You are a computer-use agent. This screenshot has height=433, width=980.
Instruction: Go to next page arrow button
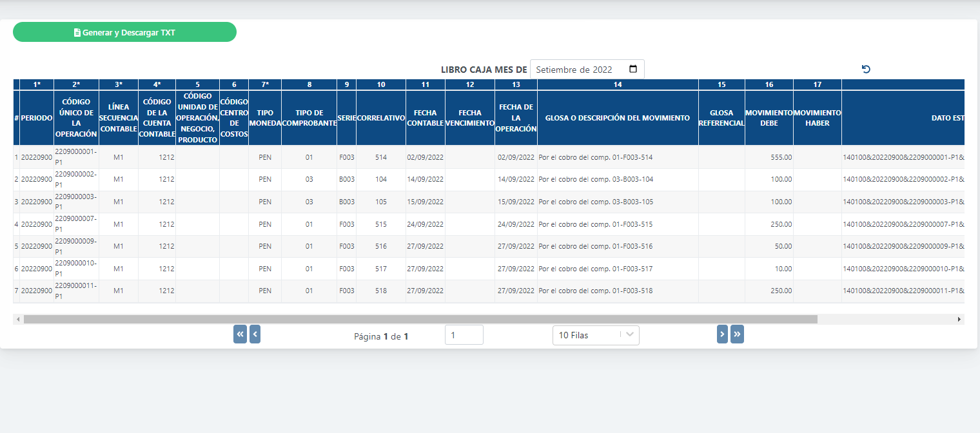[x=722, y=334]
